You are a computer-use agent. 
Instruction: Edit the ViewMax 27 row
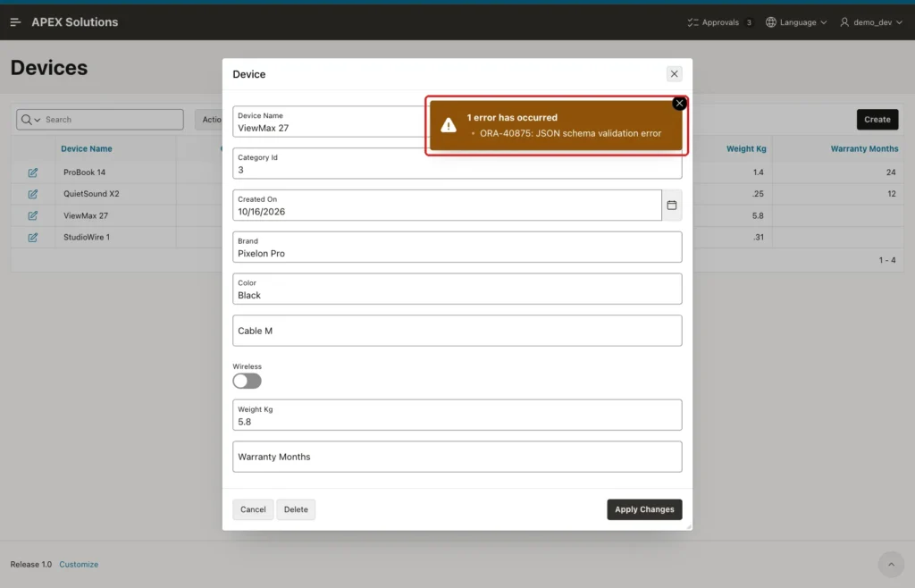point(33,216)
